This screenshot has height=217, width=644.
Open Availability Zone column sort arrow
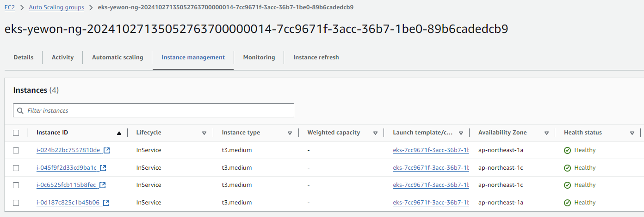[x=546, y=133]
